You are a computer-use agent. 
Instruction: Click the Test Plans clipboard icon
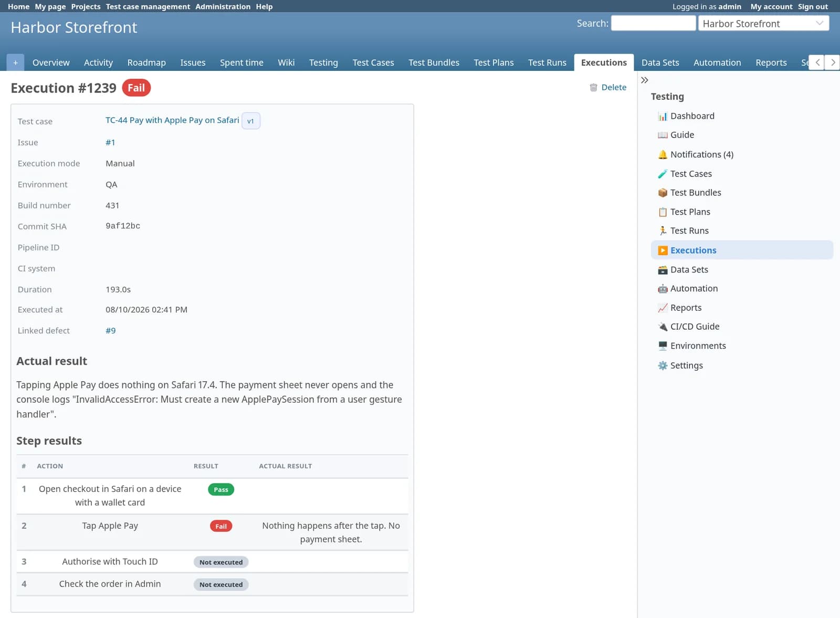663,212
